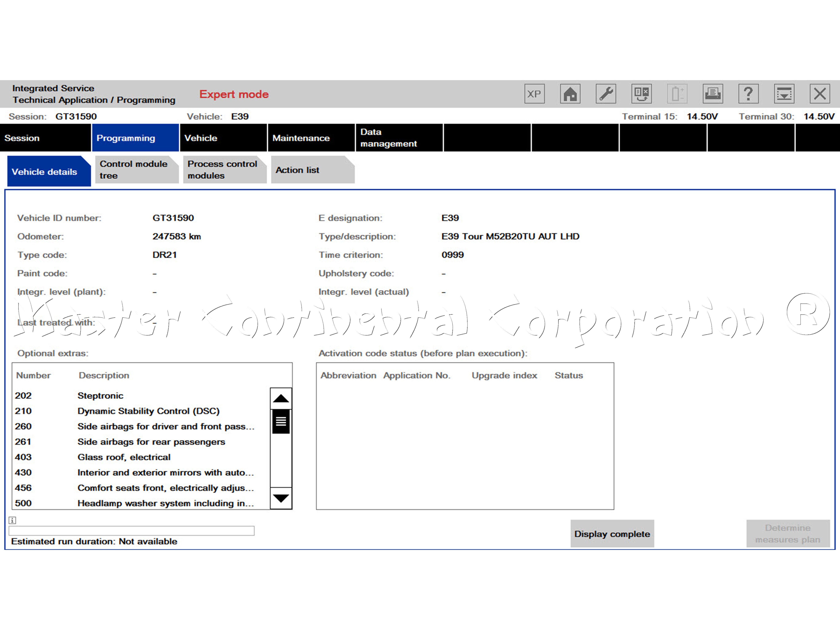Viewport: 840px width, 630px height.
Task: Open the home screen icon
Action: point(570,94)
